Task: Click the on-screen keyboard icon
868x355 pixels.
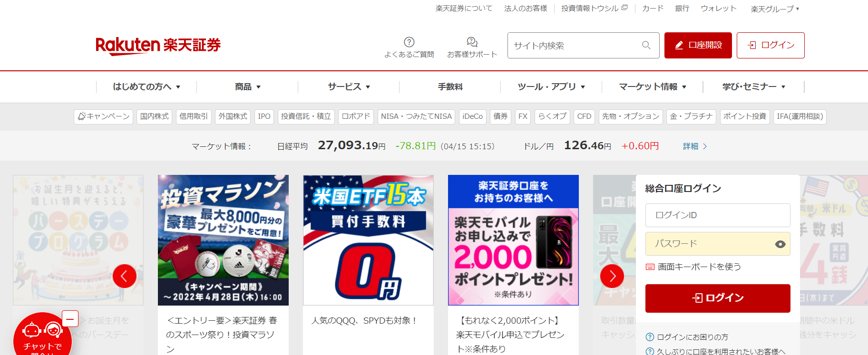Action: [x=650, y=267]
